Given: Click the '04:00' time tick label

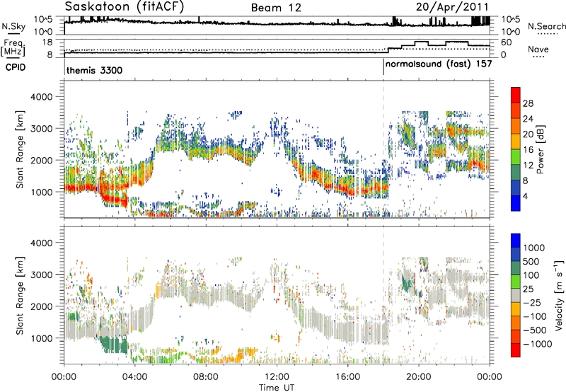Looking at the screenshot, I should click(x=134, y=377).
